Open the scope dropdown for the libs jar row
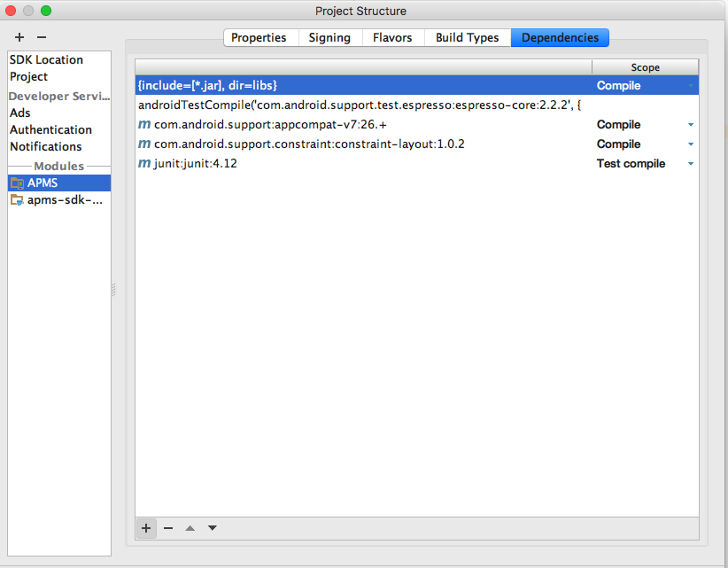 coord(691,86)
